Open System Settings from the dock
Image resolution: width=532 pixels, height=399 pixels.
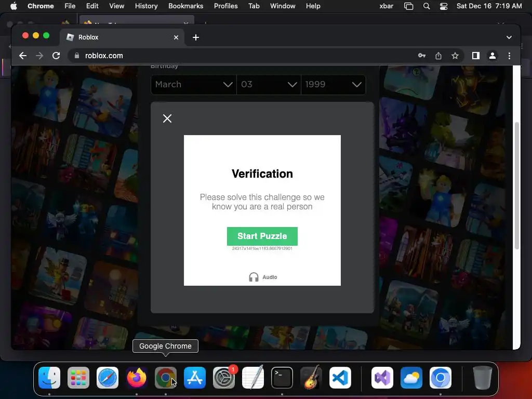(x=224, y=378)
